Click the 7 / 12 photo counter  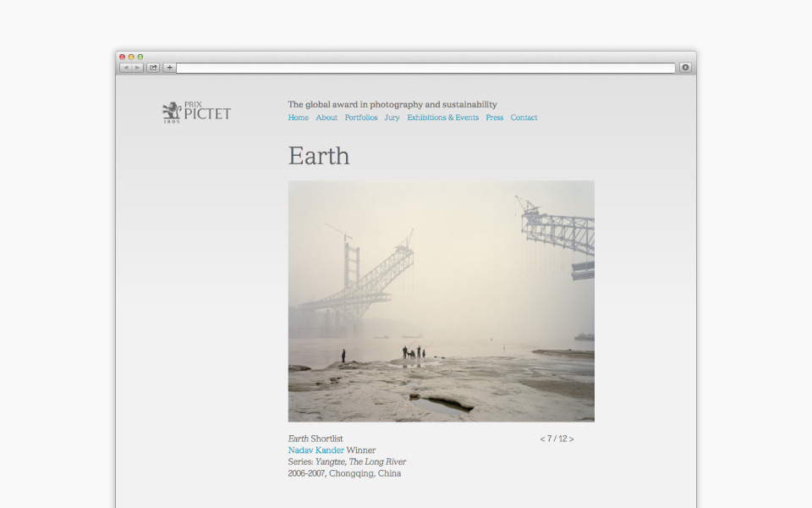point(558,439)
